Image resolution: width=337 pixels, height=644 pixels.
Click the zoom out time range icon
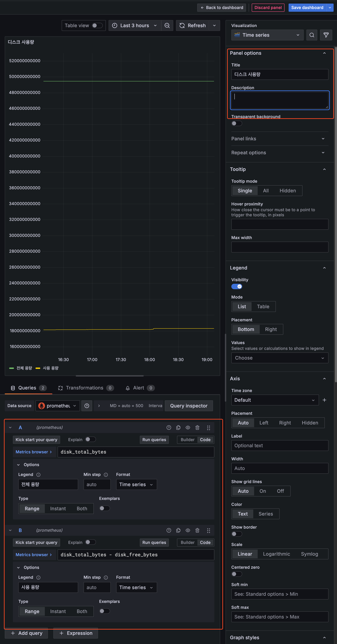[x=167, y=25]
